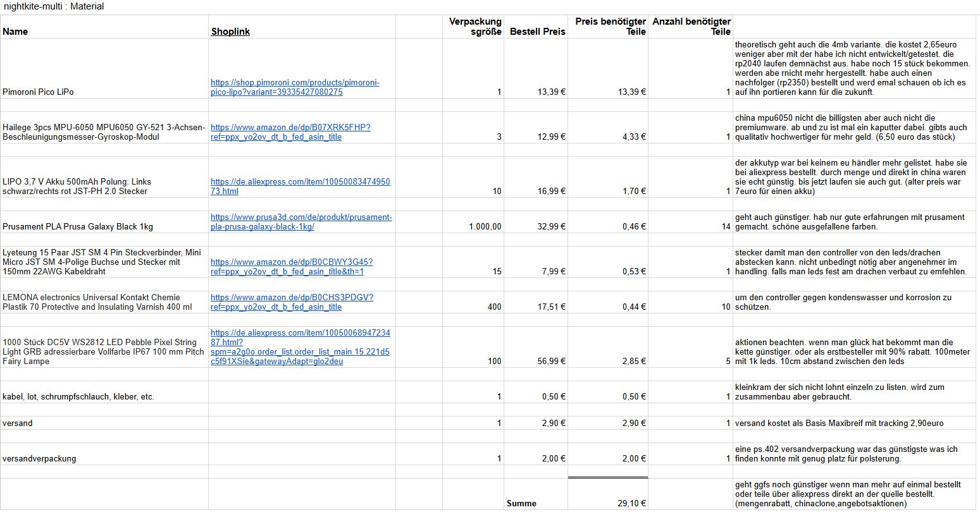The image size is (980, 512).
Task: Click the Prusament package size 1.000,00 cell
Action: coord(485,227)
